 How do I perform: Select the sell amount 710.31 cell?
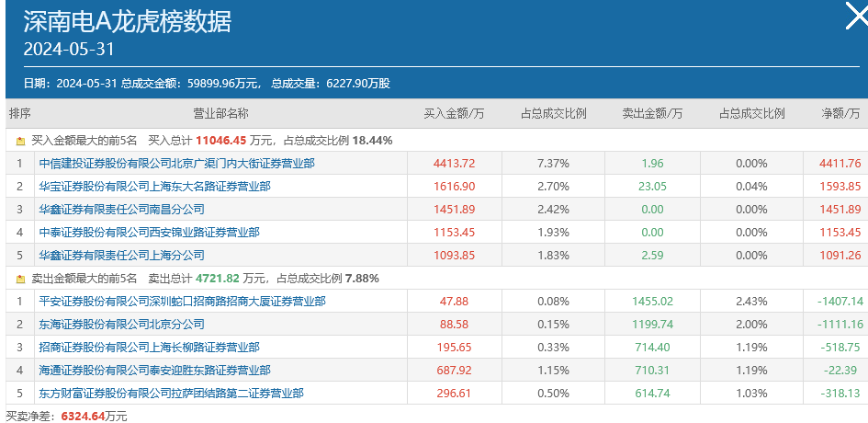652,370
